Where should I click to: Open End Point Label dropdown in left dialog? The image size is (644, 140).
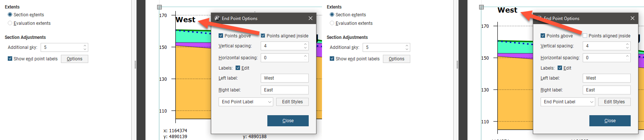[x=246, y=102]
